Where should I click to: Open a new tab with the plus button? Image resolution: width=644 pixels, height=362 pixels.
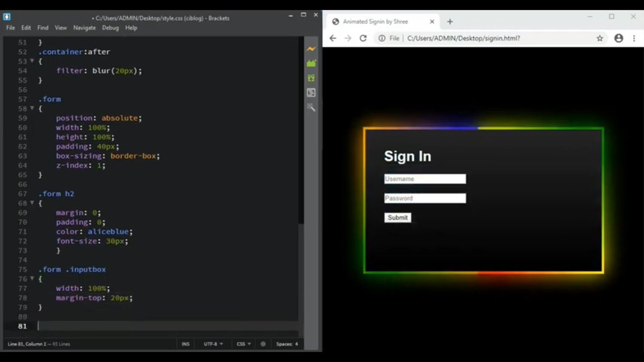[450, 21]
